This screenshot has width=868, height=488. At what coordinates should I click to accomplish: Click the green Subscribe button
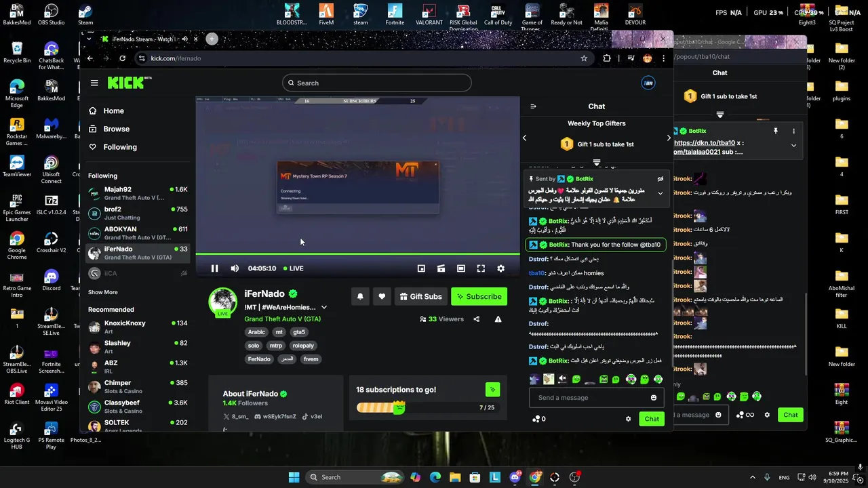479,296
